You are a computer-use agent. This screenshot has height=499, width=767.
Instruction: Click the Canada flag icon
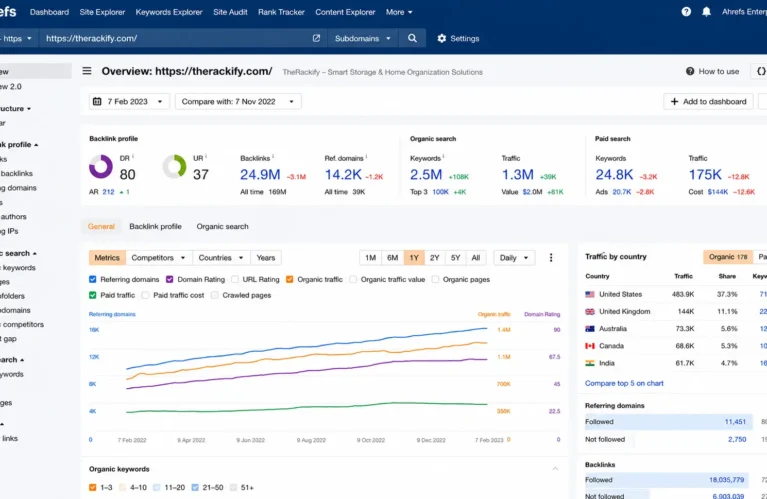click(x=590, y=346)
